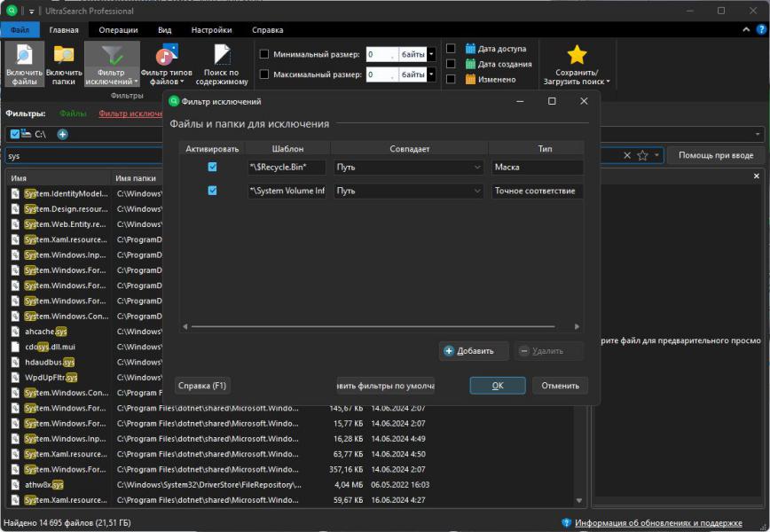Enable the Максимальный размер checkbox

(x=264, y=74)
